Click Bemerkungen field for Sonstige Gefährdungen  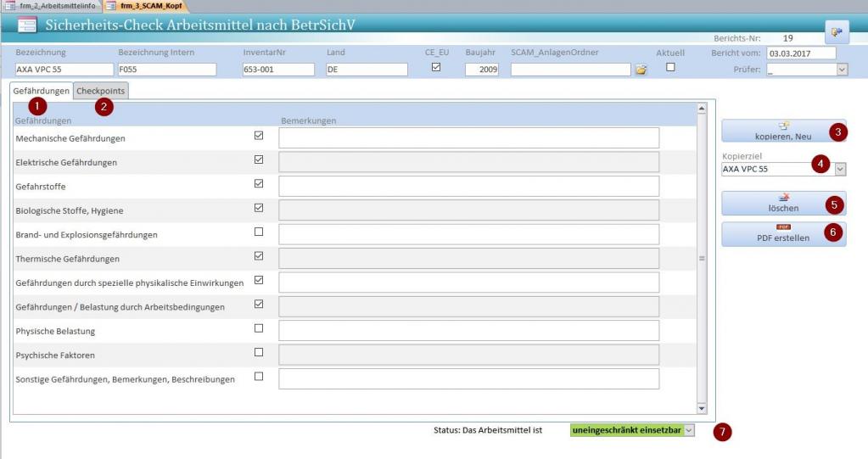point(469,378)
